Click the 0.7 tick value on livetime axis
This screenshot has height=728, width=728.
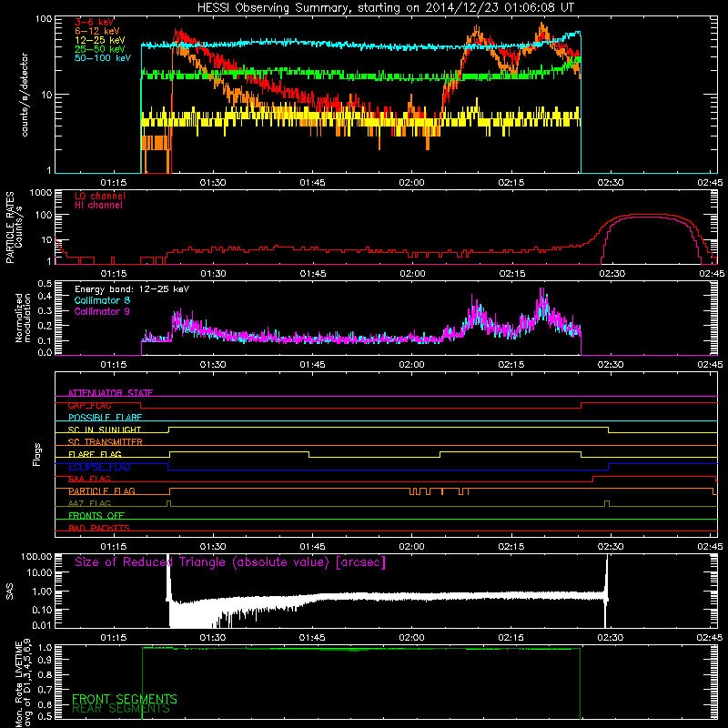[x=46, y=690]
